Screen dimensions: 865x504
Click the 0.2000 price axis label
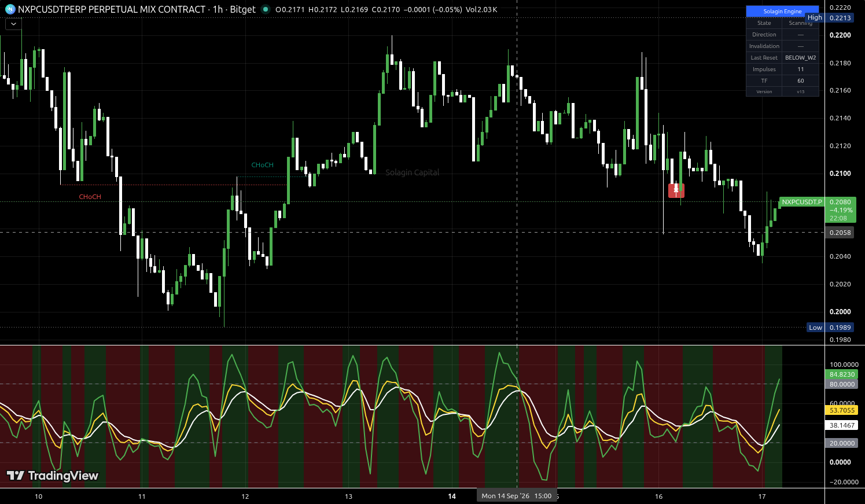pyautogui.click(x=840, y=312)
